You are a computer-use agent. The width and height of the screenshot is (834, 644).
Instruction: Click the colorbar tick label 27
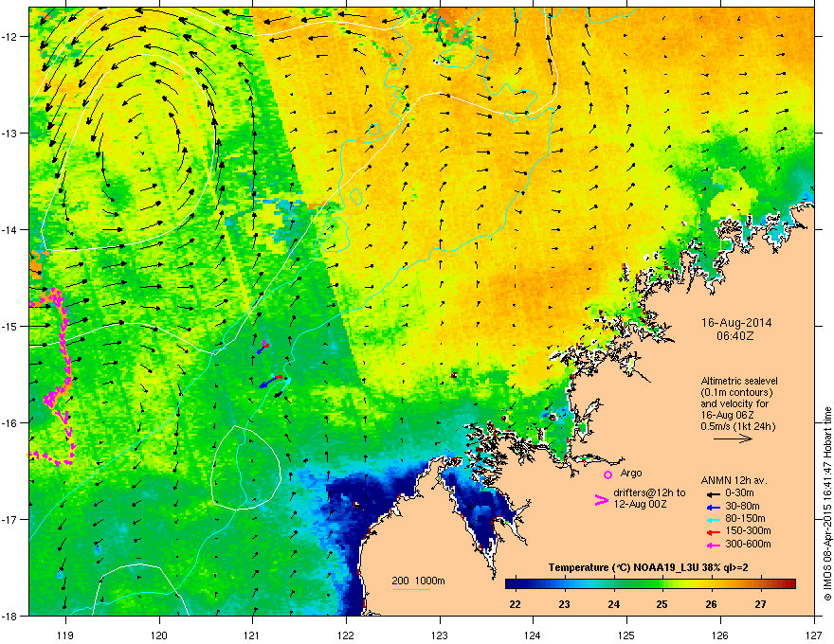point(761,604)
